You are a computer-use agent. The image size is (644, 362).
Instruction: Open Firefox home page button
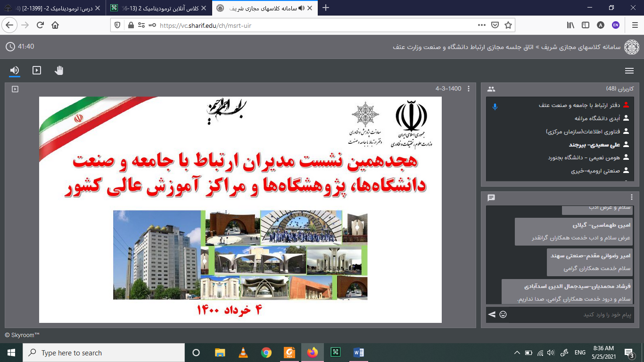(x=55, y=25)
